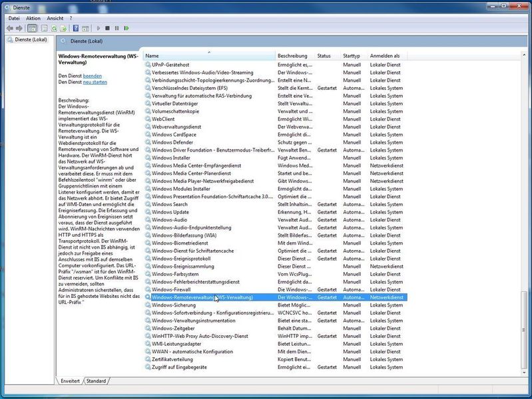Click the gear icon of Windows Update
The width and height of the screenshot is (532, 399).
click(148, 212)
